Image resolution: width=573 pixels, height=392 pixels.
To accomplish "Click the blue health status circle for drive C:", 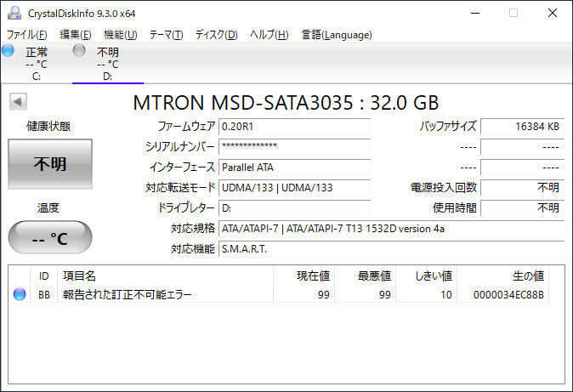I will pos(8,50).
